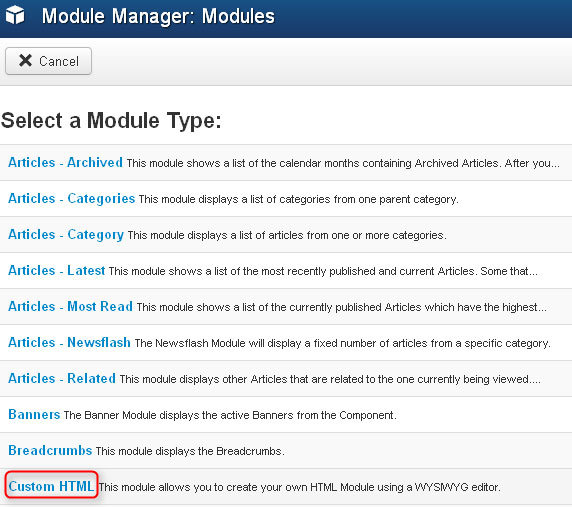Select the Banners module type
The width and height of the screenshot is (572, 507).
(x=34, y=414)
